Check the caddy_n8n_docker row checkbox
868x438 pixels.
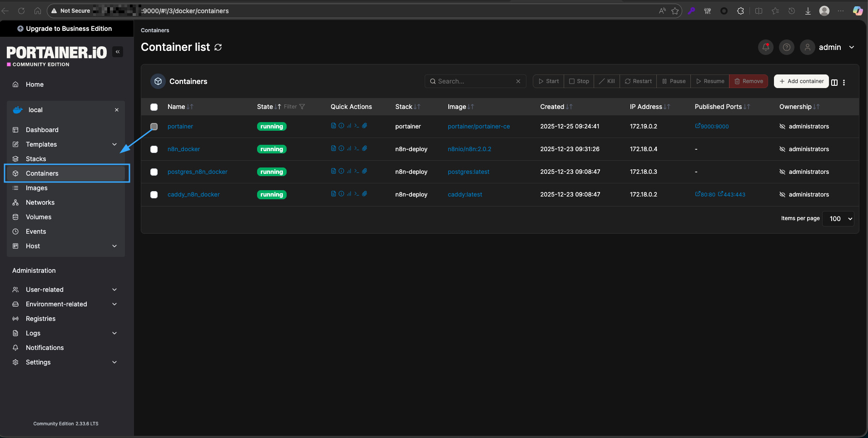point(154,195)
